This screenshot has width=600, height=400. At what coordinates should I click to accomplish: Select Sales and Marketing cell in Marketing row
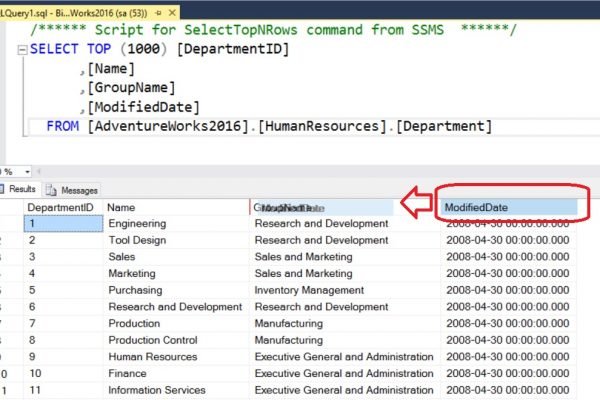tap(345, 274)
